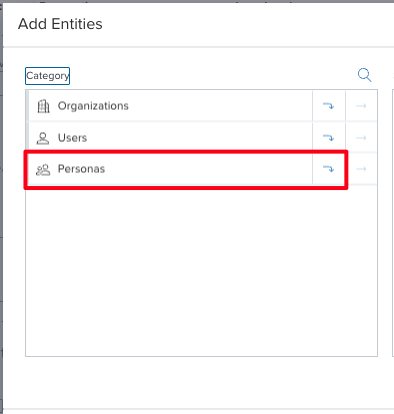Click the Add Entities dialog title
This screenshot has height=414, width=394.
(60, 24)
